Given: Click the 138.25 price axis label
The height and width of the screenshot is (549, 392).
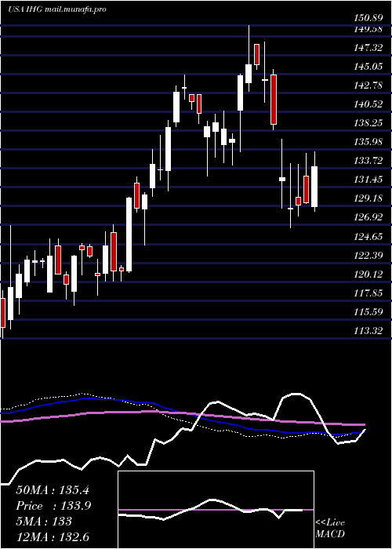Looking at the screenshot, I should pyautogui.click(x=369, y=123).
